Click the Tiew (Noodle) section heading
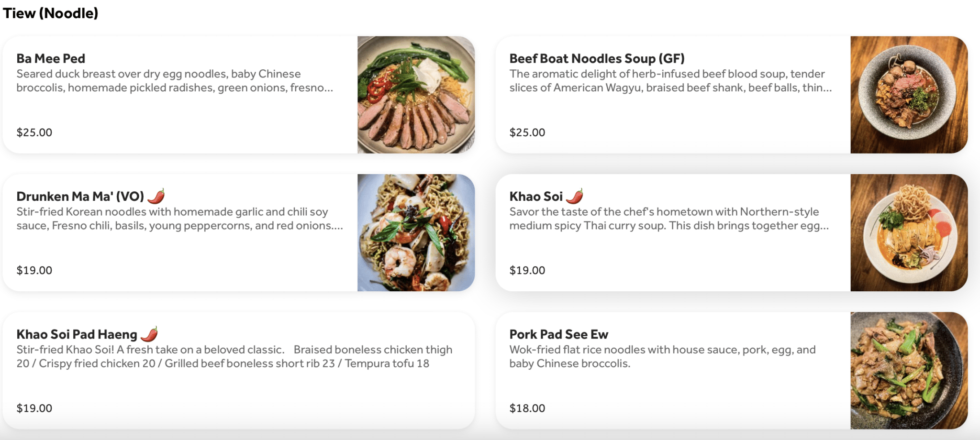980x440 pixels. tap(50, 13)
